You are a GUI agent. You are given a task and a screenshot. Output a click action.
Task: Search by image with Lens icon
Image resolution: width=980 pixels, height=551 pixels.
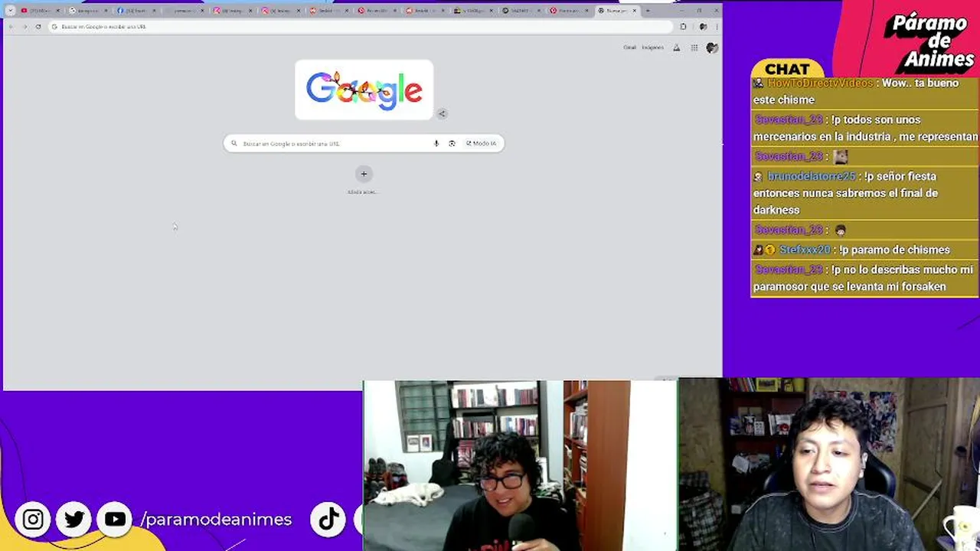pos(452,143)
